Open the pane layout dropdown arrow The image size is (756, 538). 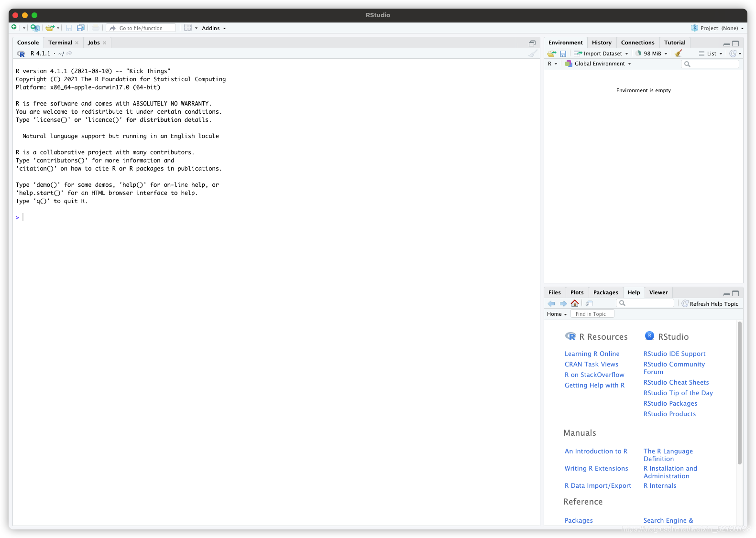click(196, 28)
